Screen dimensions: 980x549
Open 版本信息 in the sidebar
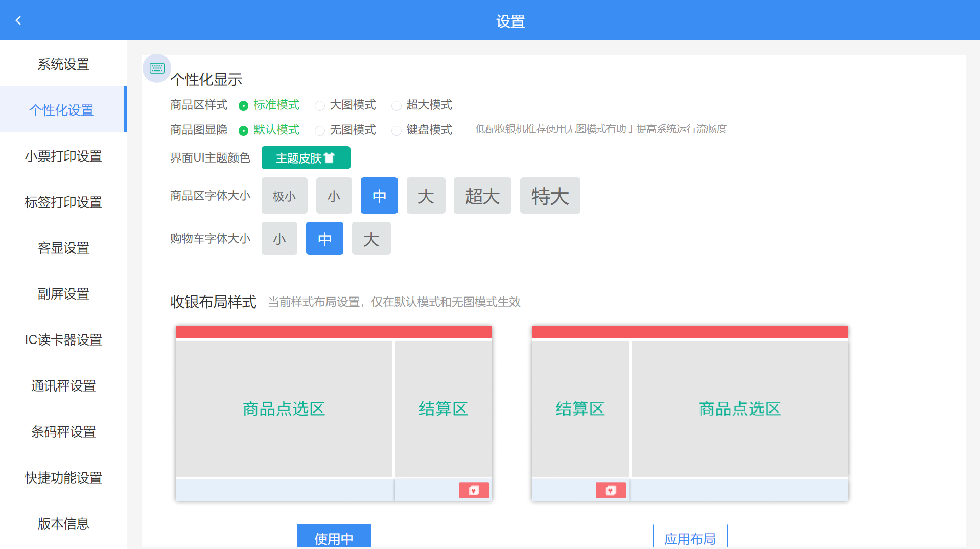[x=63, y=524]
